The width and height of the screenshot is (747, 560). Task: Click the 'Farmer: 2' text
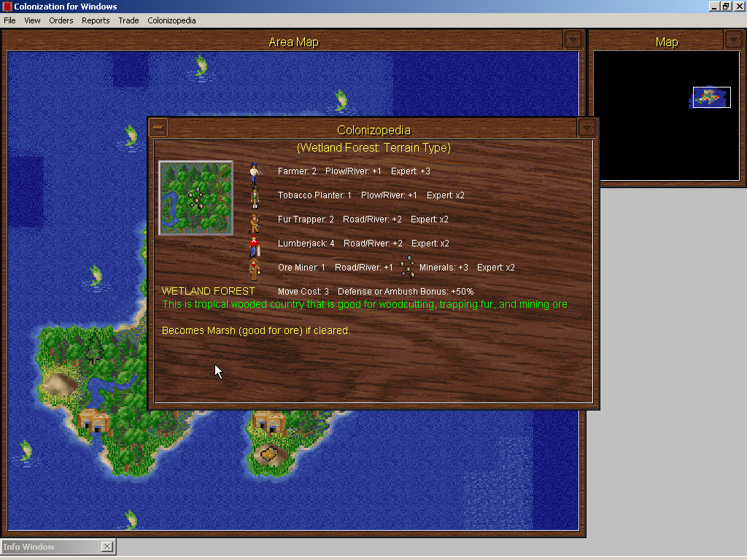tap(297, 171)
